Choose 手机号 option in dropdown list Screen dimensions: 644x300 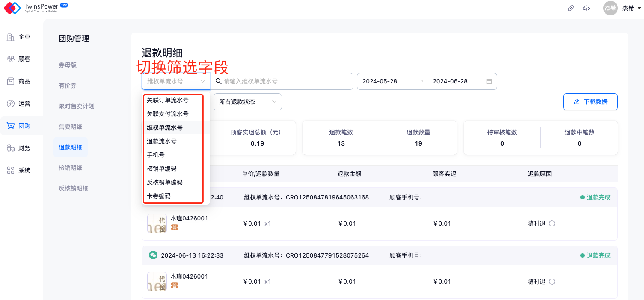pos(156,155)
